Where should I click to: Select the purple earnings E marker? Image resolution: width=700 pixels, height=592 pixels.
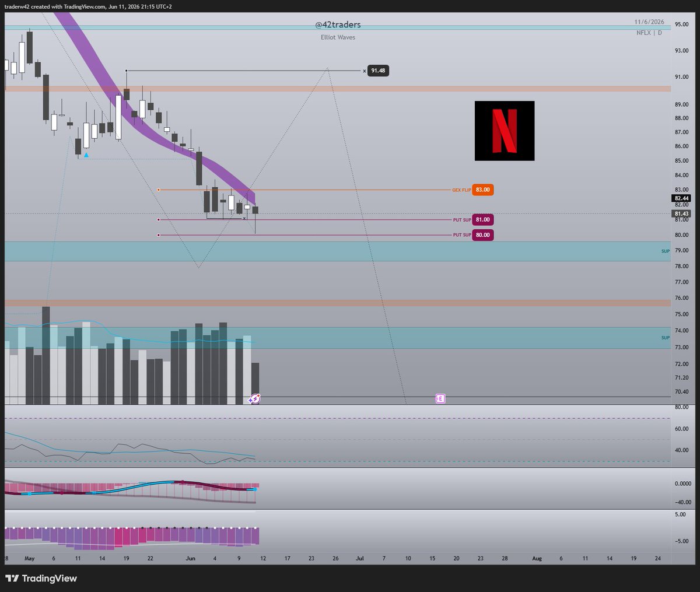click(x=440, y=399)
